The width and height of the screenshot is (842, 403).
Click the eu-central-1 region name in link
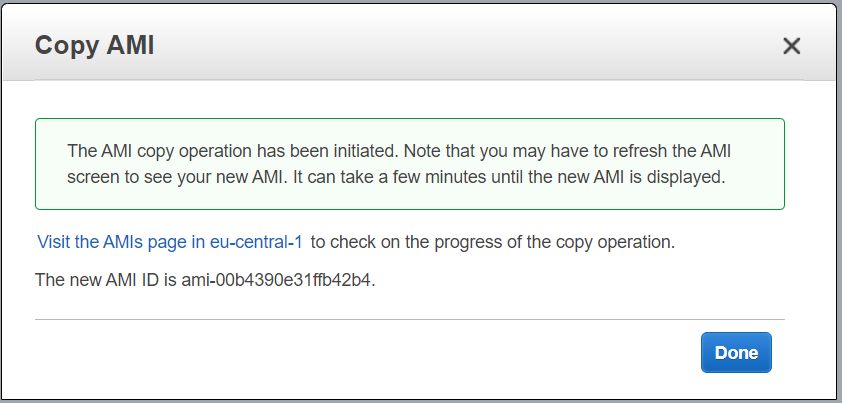pos(256,242)
